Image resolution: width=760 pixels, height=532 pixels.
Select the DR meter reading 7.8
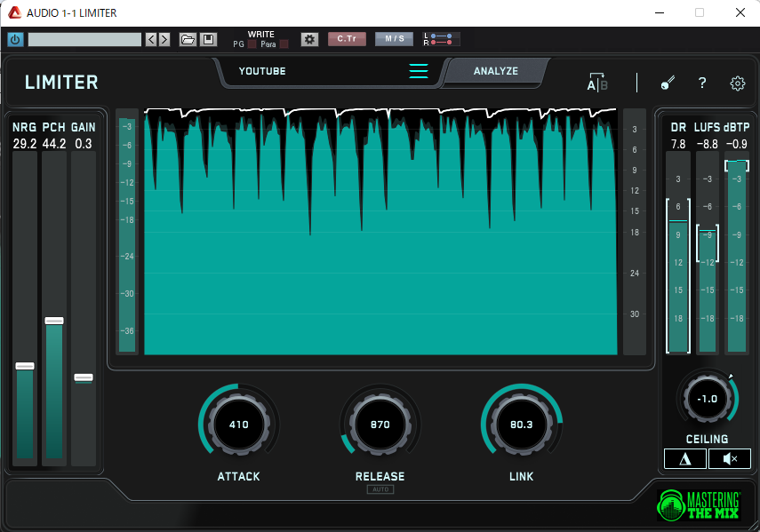coord(678,144)
